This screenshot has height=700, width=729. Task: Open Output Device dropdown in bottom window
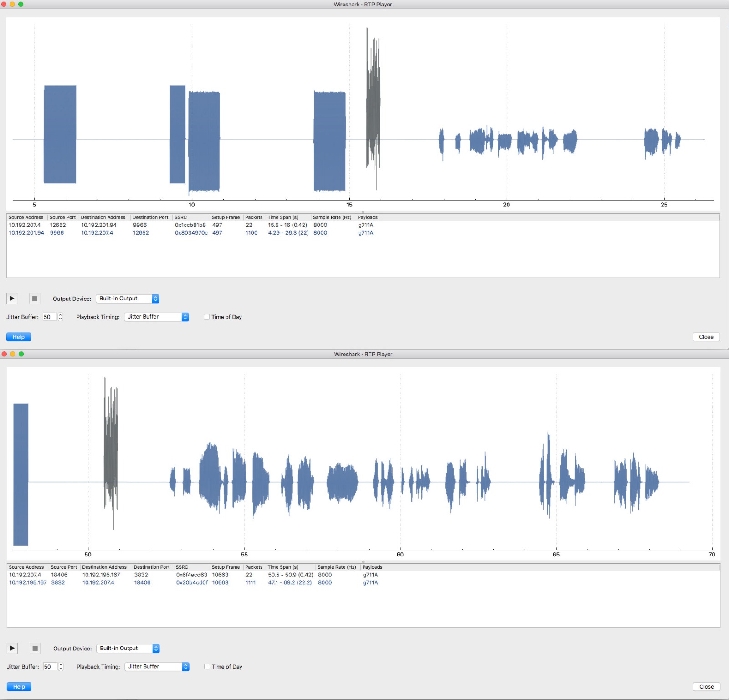(128, 648)
